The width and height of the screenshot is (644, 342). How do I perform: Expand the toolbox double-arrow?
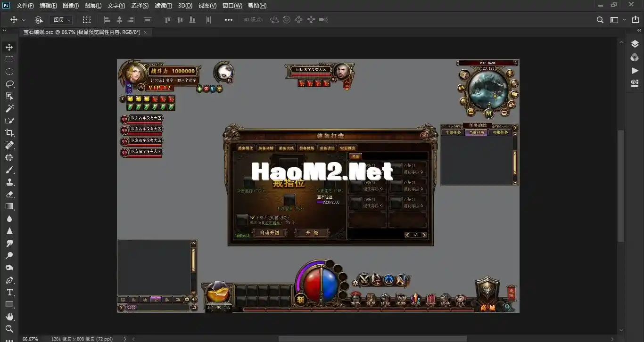[3, 31]
